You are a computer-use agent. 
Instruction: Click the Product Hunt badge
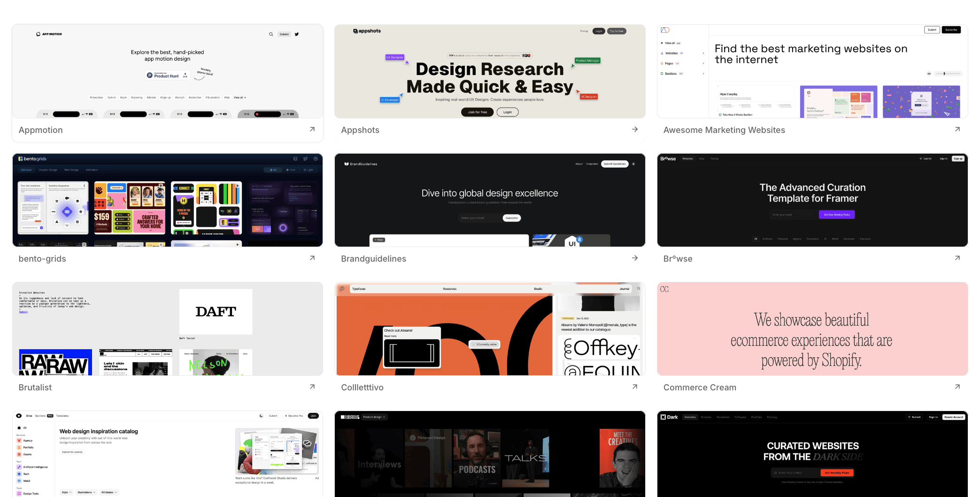pos(168,75)
